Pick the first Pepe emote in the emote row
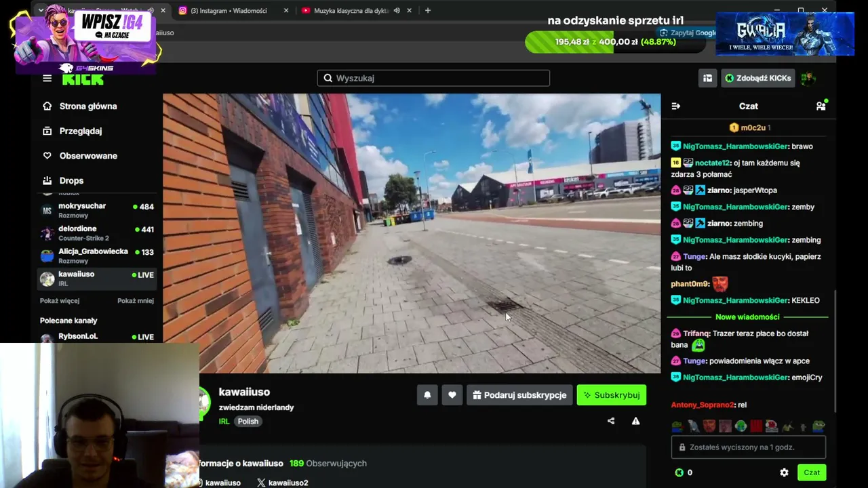This screenshot has height=488, width=868. tap(677, 426)
